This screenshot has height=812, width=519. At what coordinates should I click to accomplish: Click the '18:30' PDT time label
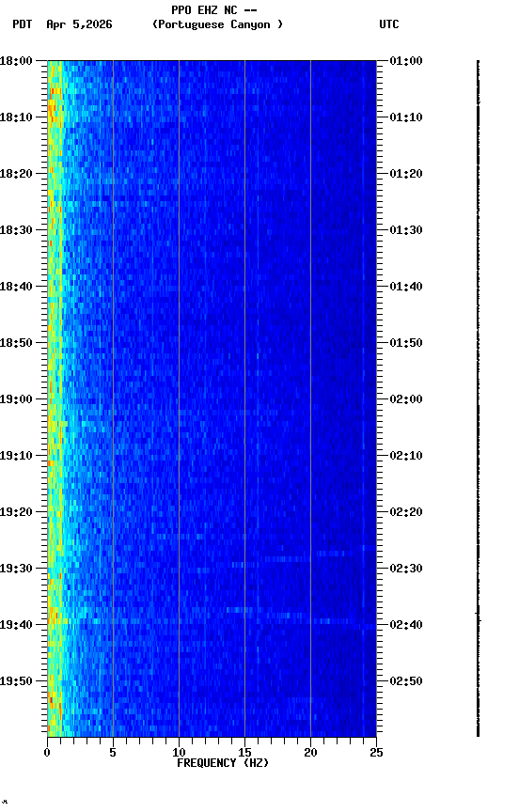coord(16,230)
